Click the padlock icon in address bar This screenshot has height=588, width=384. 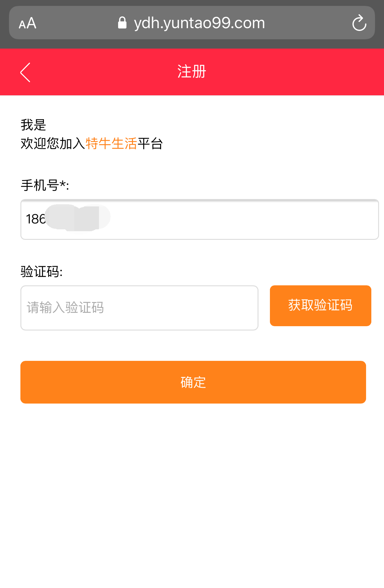pos(122,23)
